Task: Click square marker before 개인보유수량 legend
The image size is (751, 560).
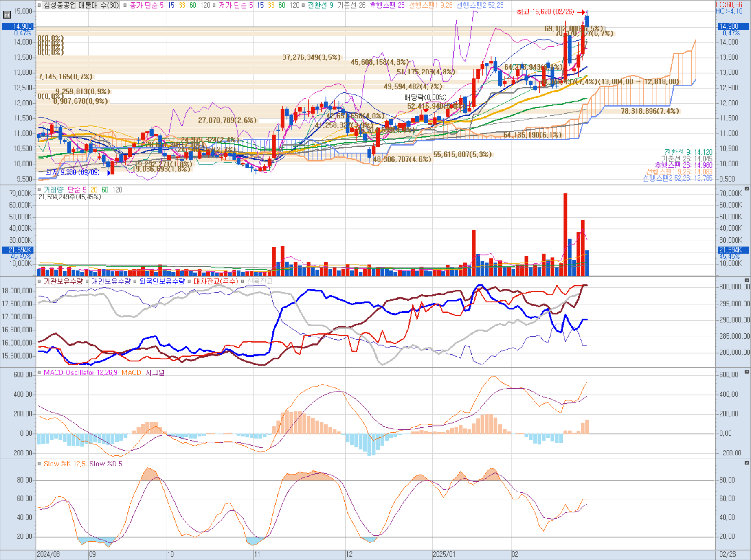Action: 87,281
